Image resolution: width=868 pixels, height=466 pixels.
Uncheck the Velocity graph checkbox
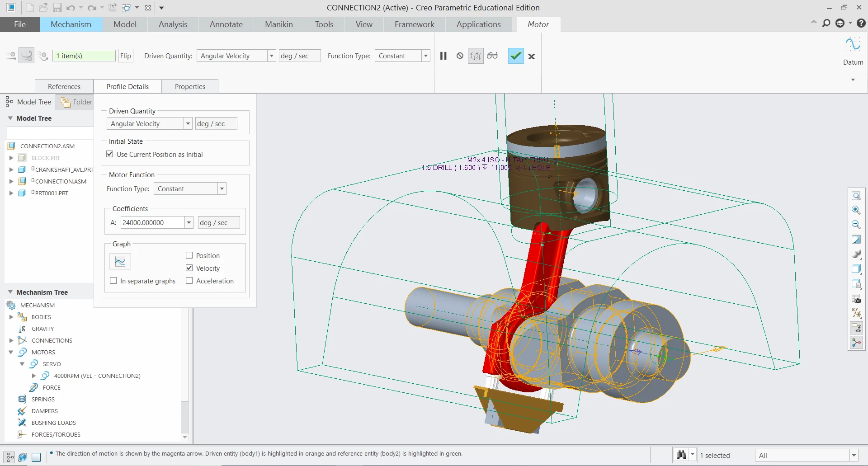pyautogui.click(x=189, y=268)
